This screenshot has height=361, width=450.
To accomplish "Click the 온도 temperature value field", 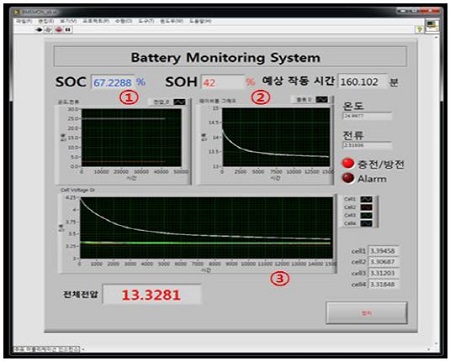I will pos(367,116).
